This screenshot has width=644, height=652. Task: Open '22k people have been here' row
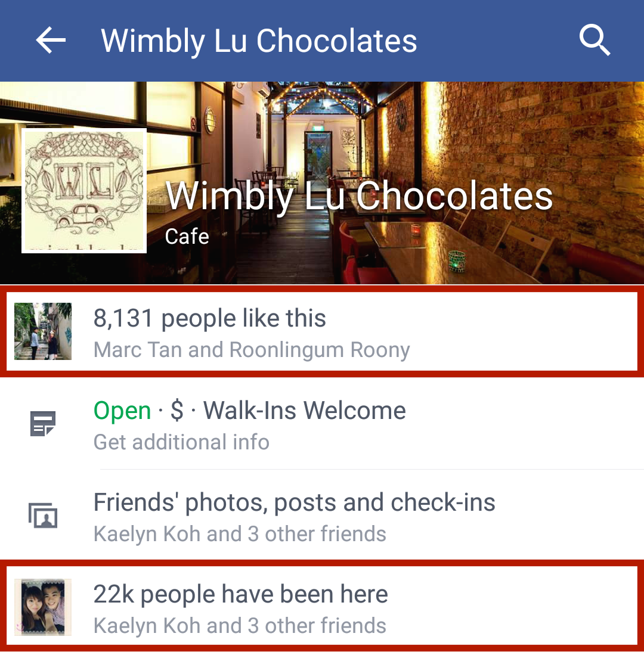click(x=322, y=607)
